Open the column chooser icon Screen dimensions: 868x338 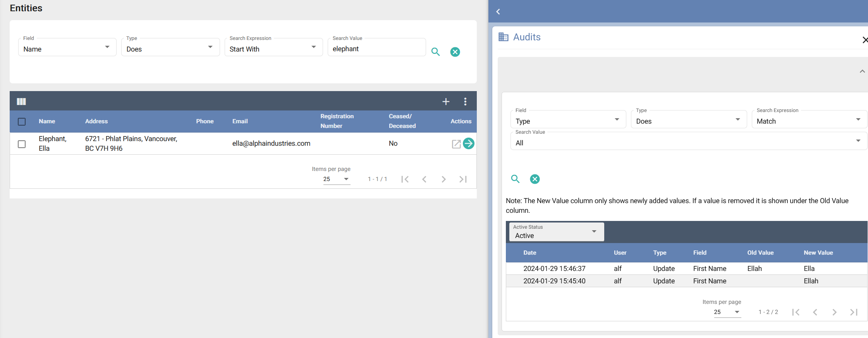pyautogui.click(x=21, y=102)
